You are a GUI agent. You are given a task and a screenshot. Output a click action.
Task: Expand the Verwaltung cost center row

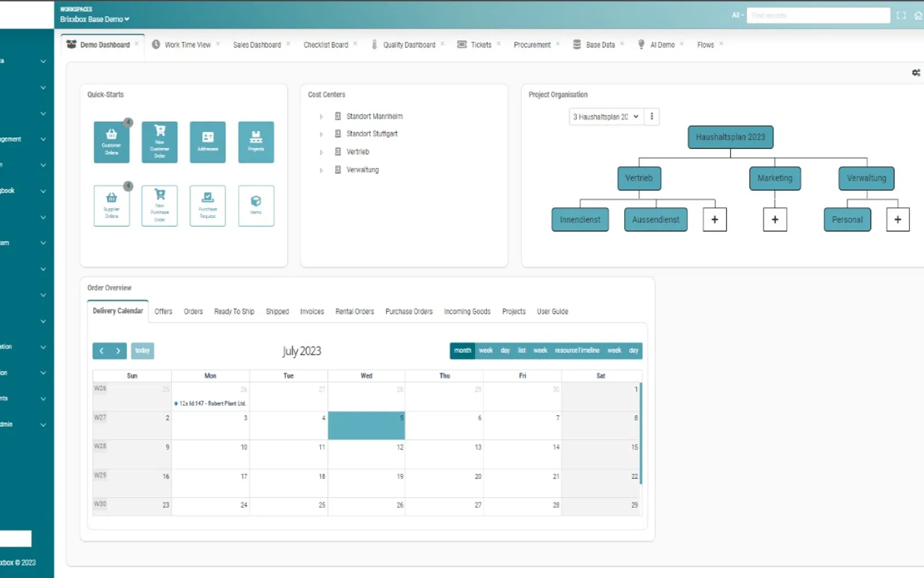pyautogui.click(x=321, y=170)
